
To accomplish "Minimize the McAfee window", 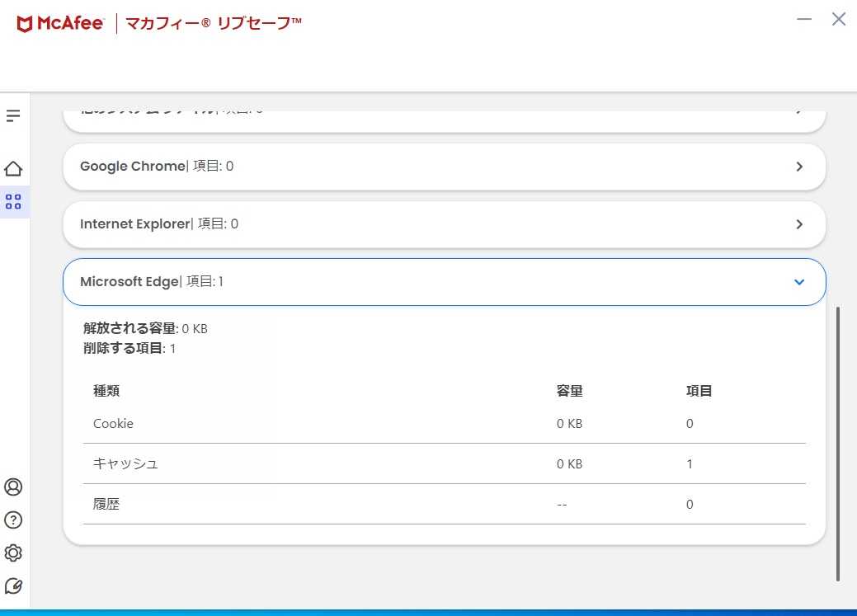I will (x=806, y=20).
